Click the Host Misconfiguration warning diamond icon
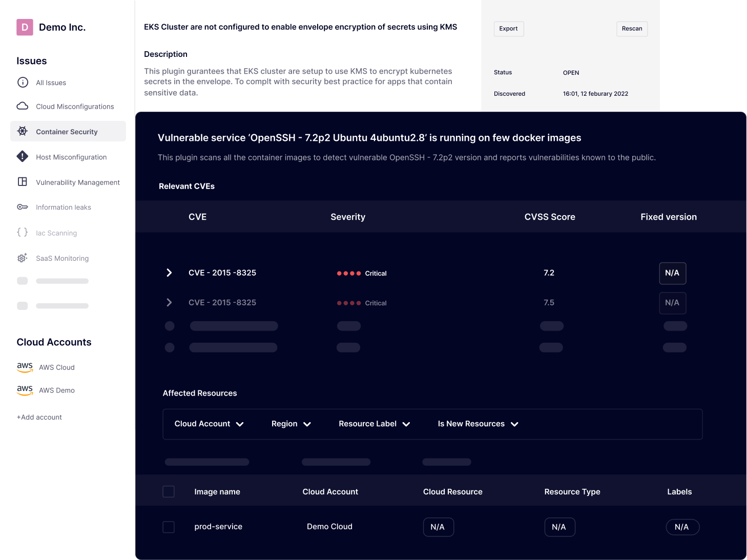 pyautogui.click(x=23, y=157)
